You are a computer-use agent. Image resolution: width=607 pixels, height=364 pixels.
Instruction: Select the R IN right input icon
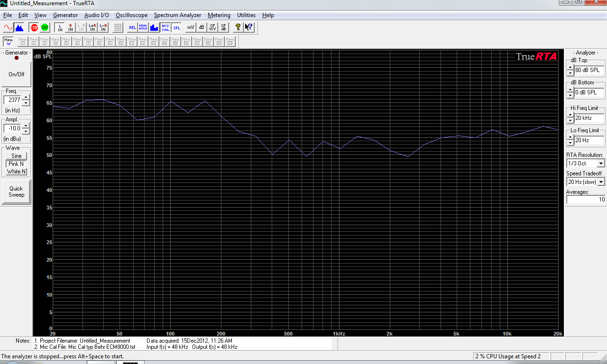(71, 27)
